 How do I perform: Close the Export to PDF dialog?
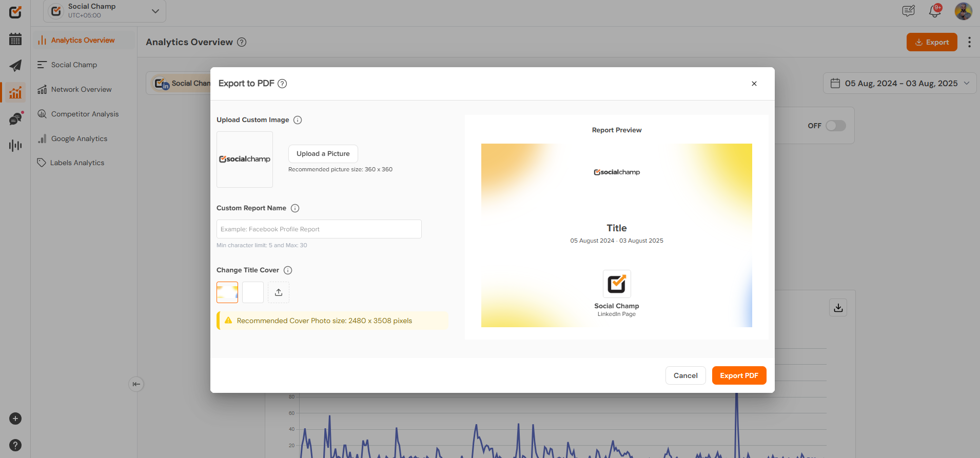pyautogui.click(x=754, y=84)
